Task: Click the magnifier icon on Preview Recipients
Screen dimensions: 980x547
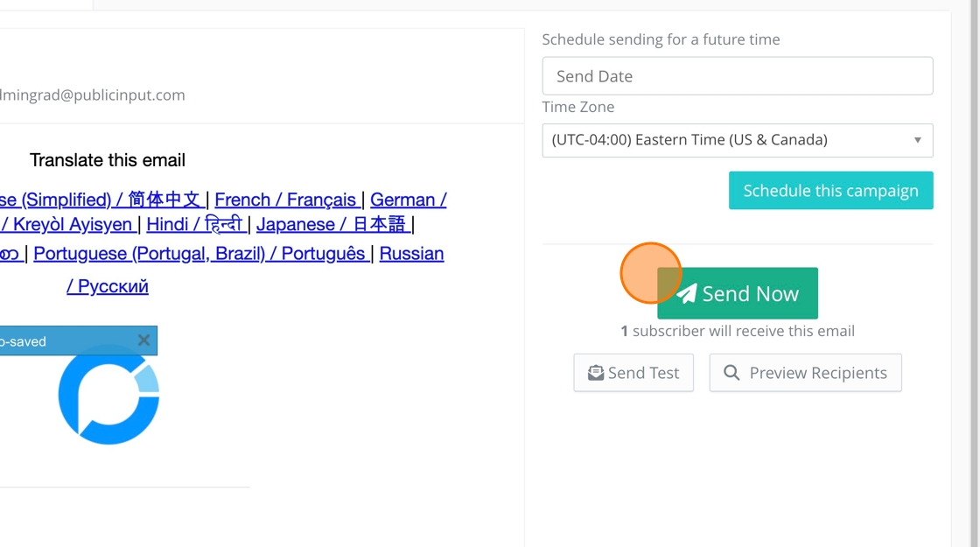Action: pyautogui.click(x=731, y=373)
